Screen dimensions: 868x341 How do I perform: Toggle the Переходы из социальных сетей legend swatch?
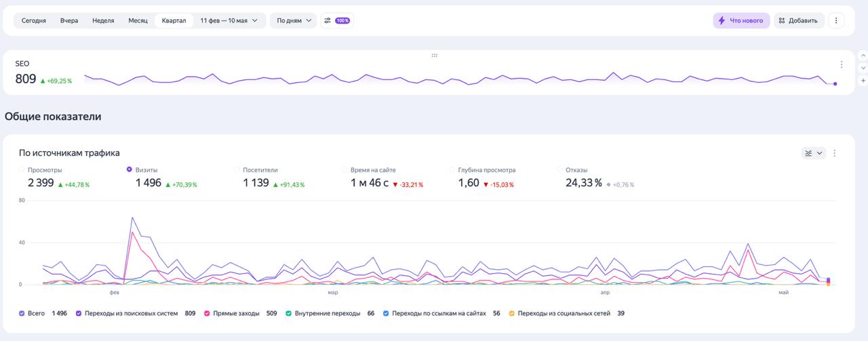(x=512, y=313)
